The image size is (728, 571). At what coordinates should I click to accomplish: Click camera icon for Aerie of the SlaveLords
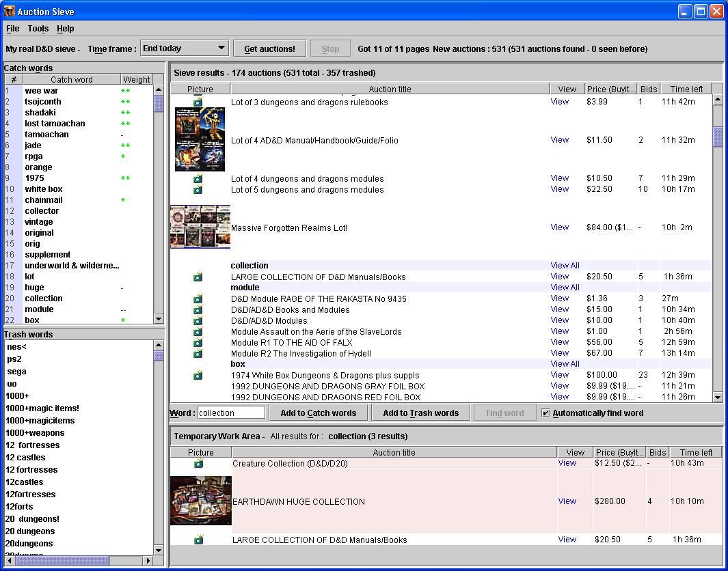click(198, 331)
